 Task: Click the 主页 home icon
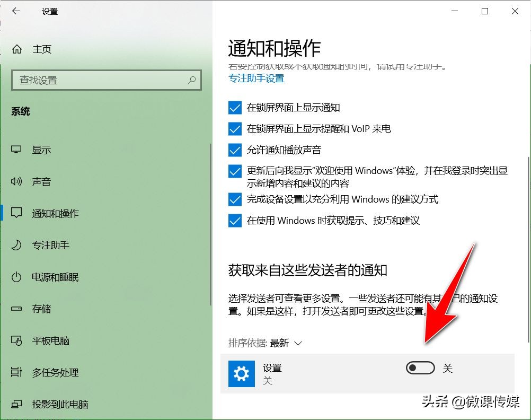tap(17, 49)
